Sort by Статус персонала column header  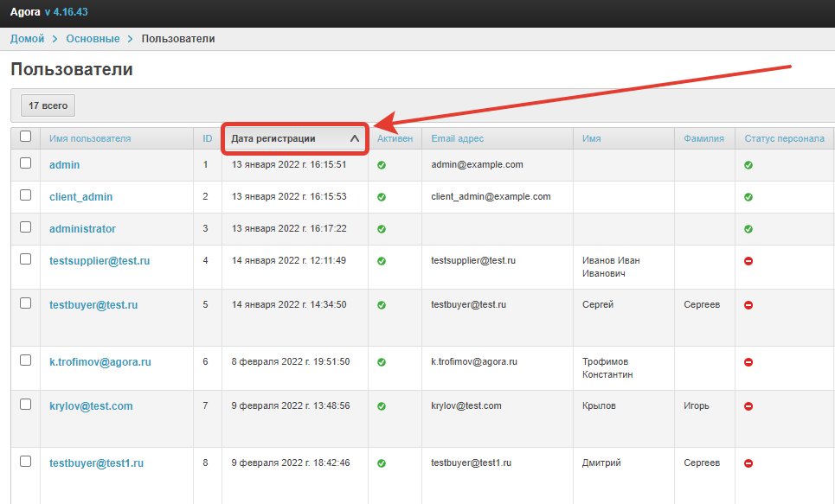784,138
